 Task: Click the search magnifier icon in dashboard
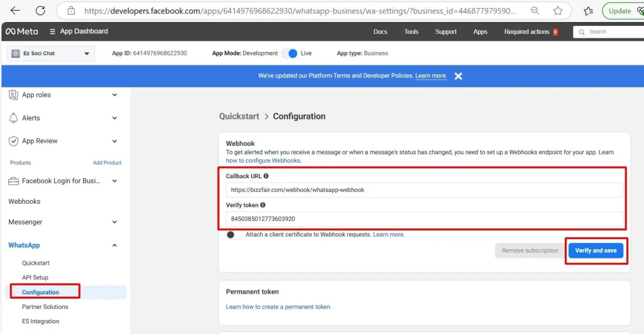coord(582,31)
